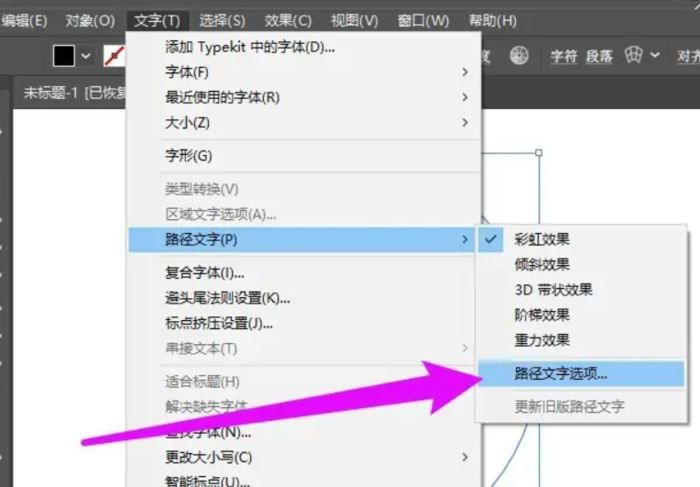700x487 pixels.
Task: Select the 倾斜效果 option
Action: (581, 265)
